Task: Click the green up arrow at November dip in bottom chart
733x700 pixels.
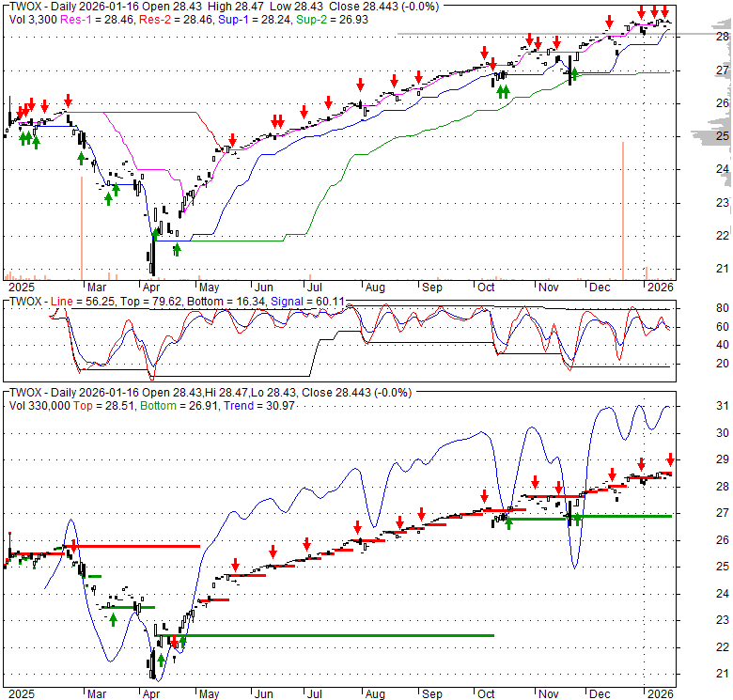Action: coord(577,518)
